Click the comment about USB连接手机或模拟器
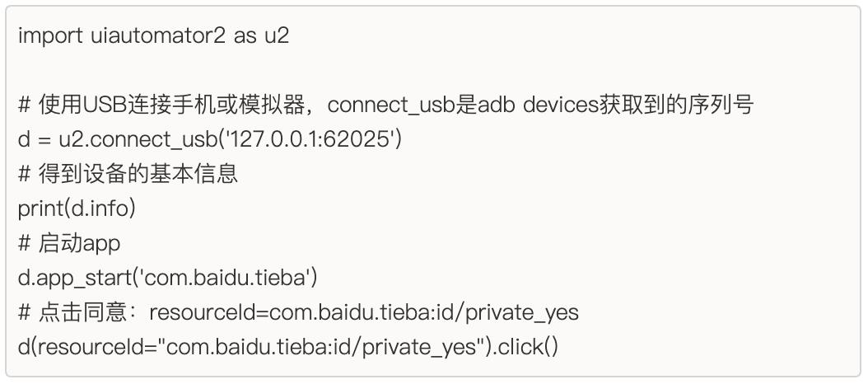This screenshot has height=384, width=868. (386, 105)
